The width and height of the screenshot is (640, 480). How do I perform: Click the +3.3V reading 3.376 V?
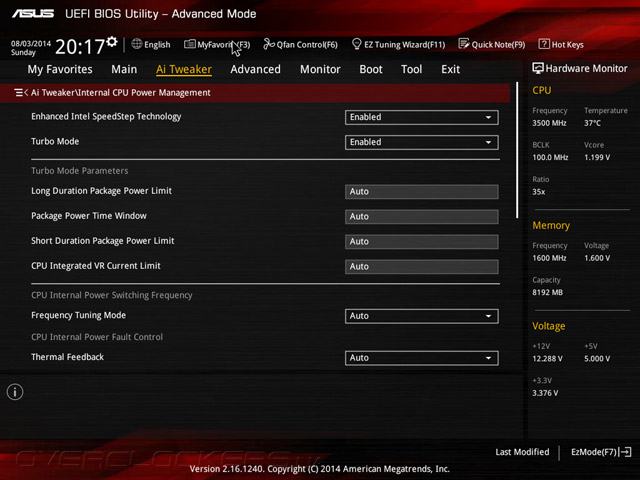[x=545, y=393]
